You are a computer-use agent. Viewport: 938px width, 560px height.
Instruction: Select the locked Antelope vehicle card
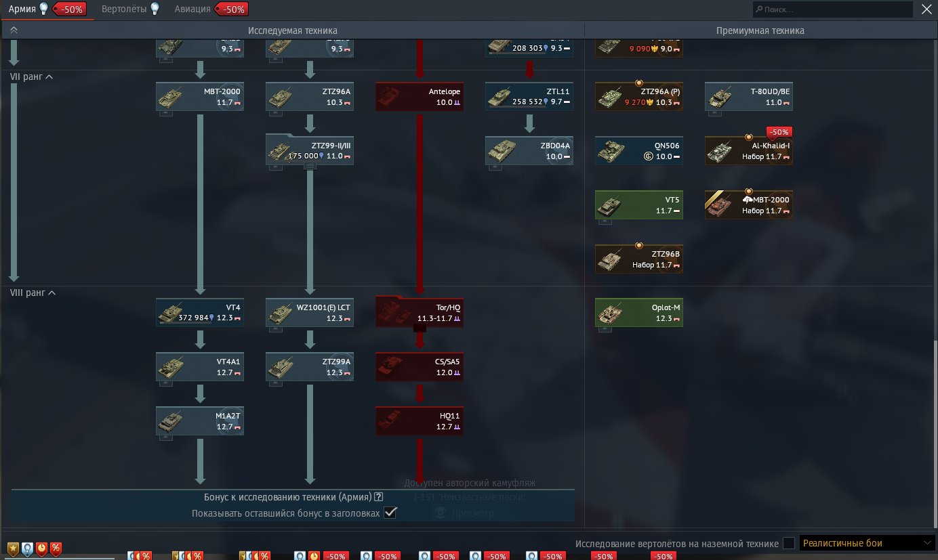[x=420, y=97]
